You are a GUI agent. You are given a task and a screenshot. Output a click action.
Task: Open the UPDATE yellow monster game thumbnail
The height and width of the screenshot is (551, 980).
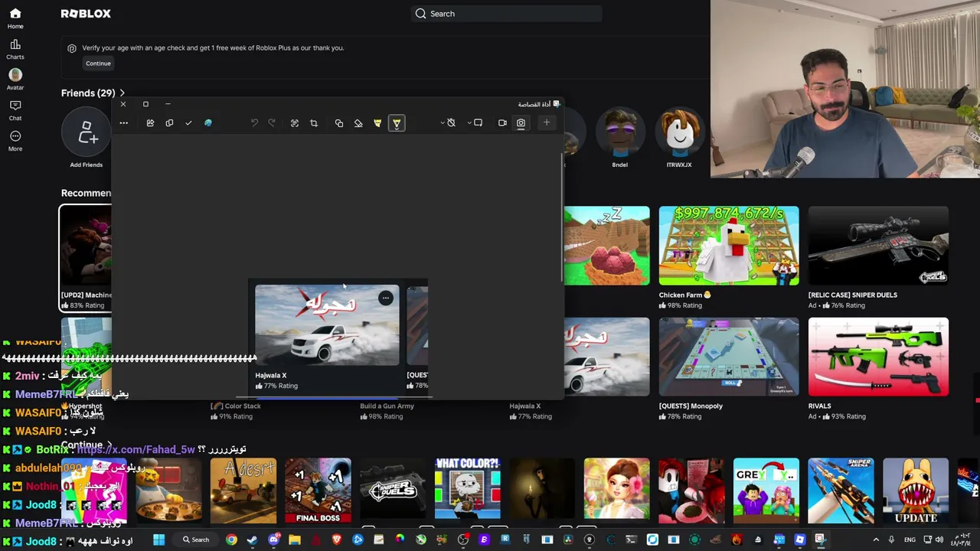click(916, 491)
